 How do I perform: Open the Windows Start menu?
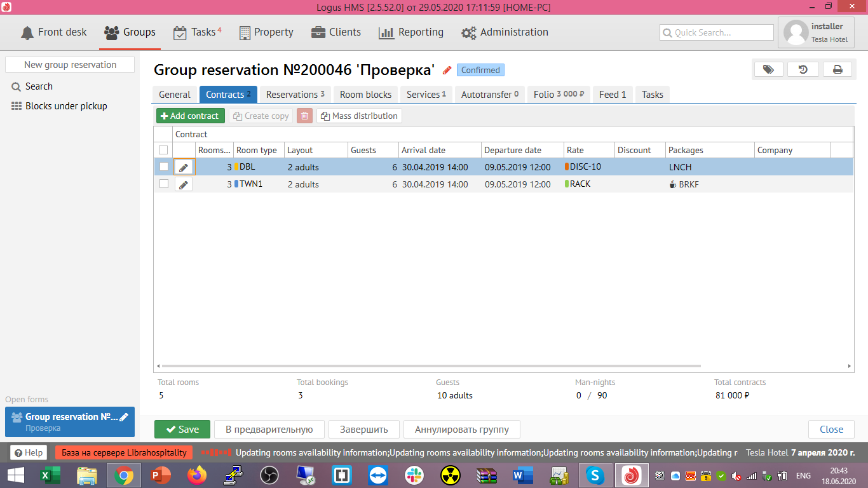click(15, 475)
